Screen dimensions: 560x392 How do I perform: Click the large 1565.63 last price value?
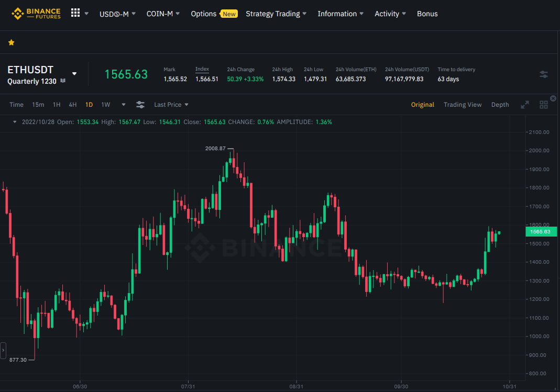point(126,74)
